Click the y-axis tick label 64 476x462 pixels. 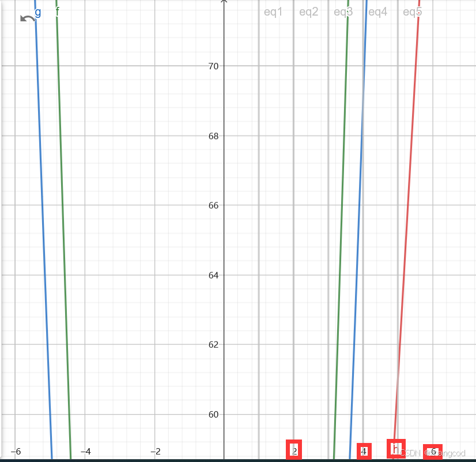click(213, 276)
